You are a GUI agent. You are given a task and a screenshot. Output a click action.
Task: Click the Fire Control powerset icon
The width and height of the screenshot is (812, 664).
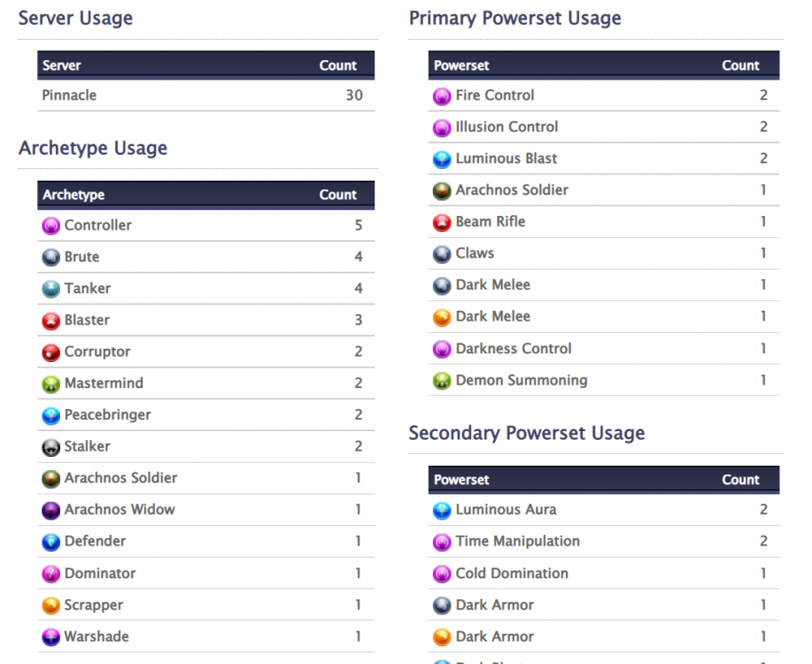pyautogui.click(x=442, y=96)
